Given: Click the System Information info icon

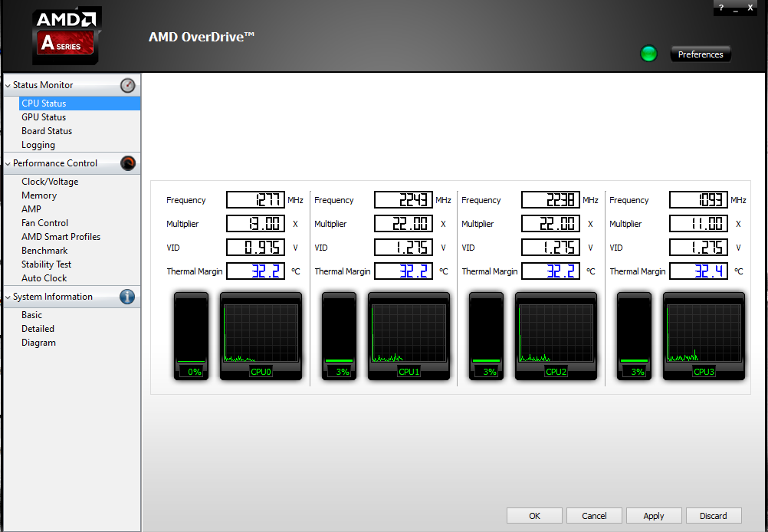Looking at the screenshot, I should 127,297.
